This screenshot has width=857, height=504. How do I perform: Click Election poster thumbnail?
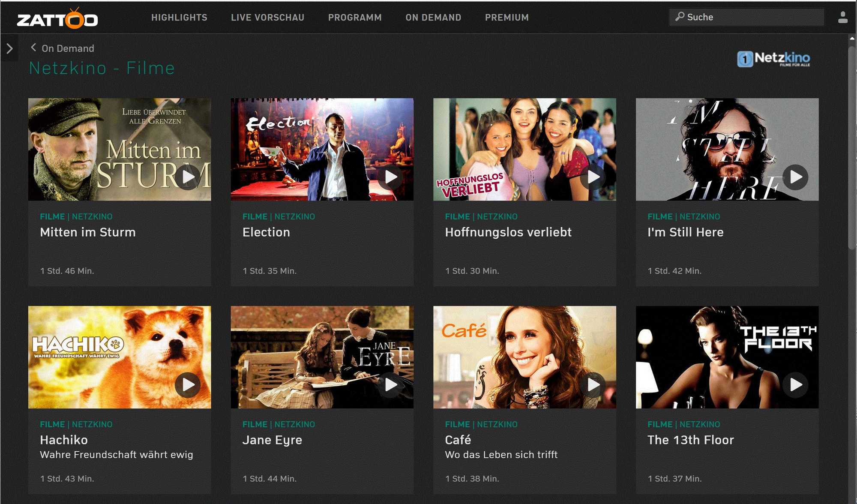click(322, 150)
